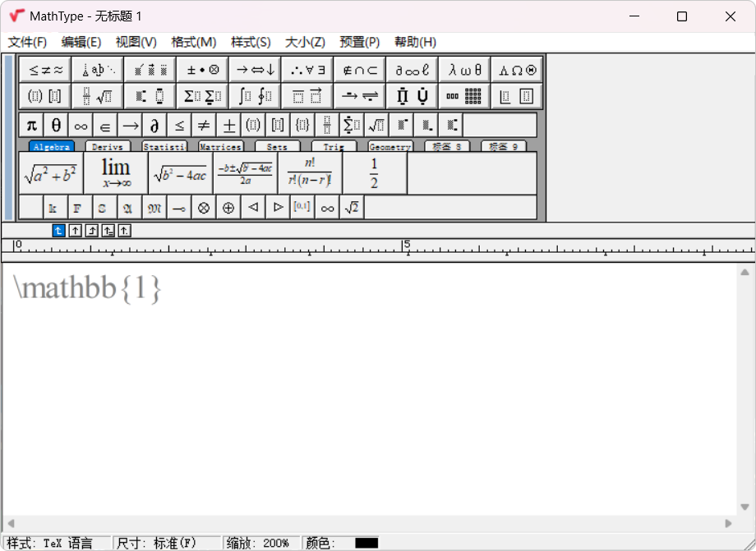The width and height of the screenshot is (756, 551).
Task: Open the 视图(V) menu
Action: point(136,43)
